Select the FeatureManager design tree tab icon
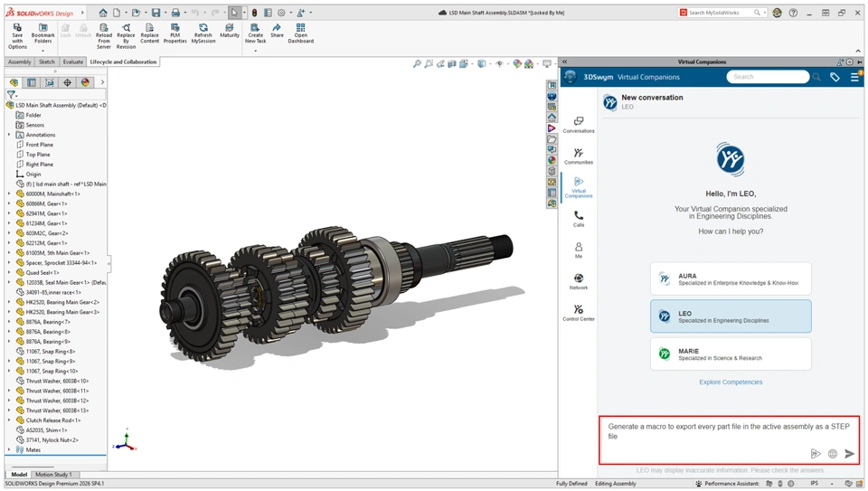This screenshot has width=868, height=491. 14,82
